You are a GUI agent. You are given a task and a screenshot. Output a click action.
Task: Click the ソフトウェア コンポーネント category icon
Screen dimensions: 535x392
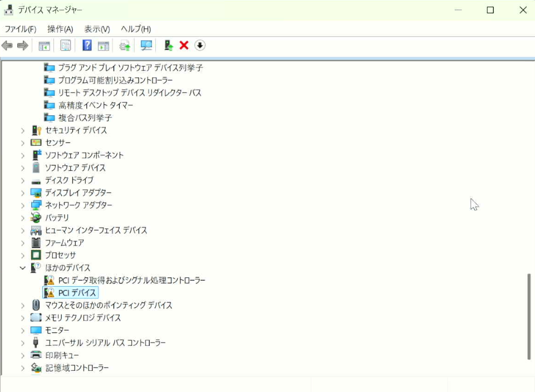[37, 155]
